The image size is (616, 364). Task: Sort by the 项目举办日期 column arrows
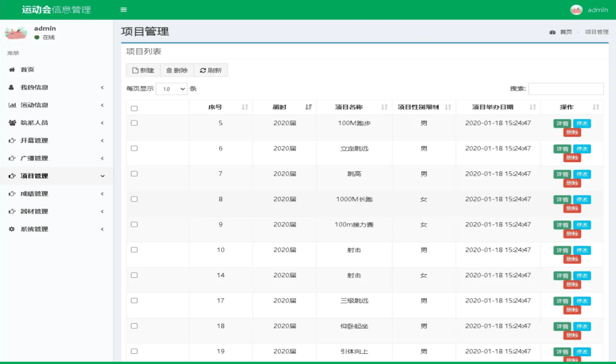coord(533,107)
